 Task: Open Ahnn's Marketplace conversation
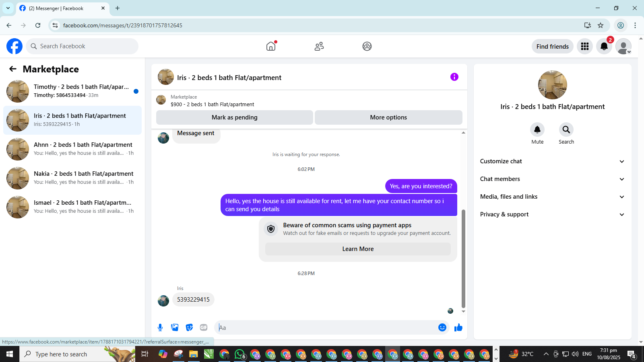[x=72, y=149]
